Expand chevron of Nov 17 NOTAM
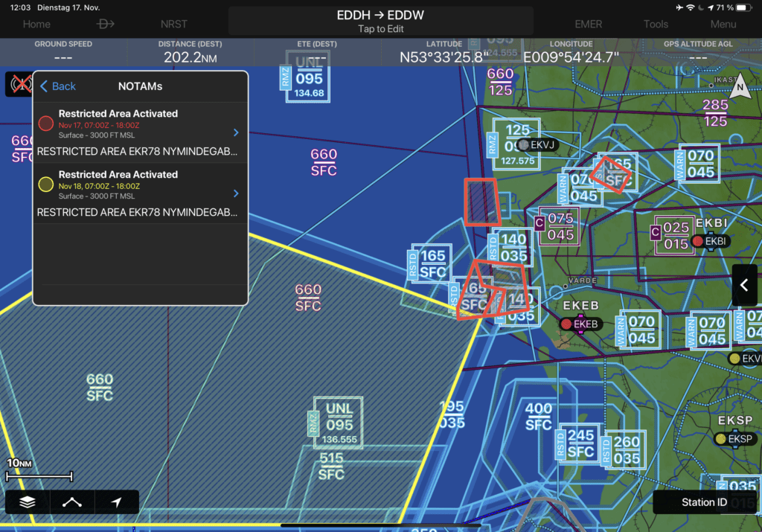The height and width of the screenshot is (532, 762). click(236, 132)
